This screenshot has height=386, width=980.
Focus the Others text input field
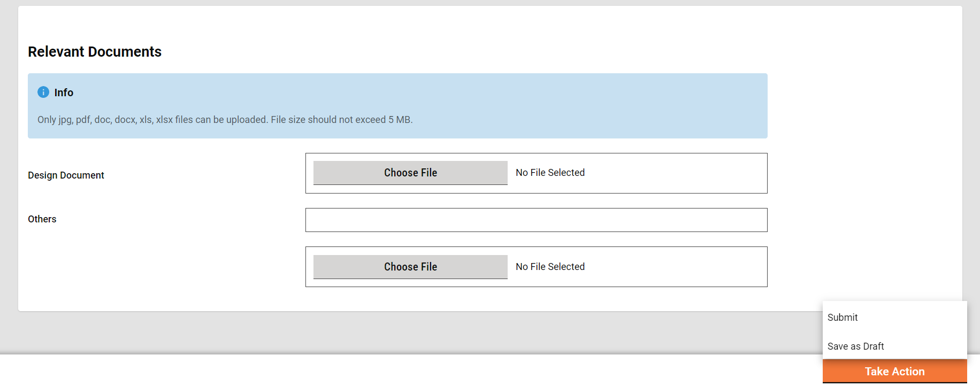[x=536, y=220]
